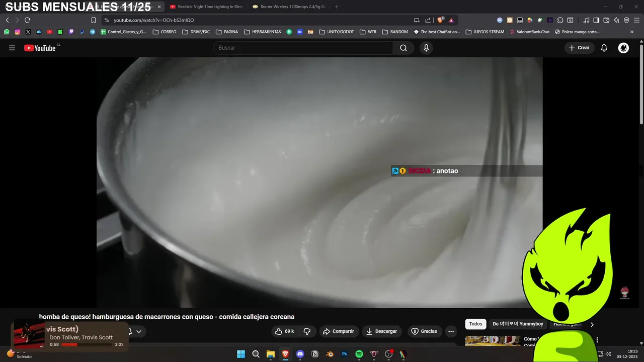Focus the YouTube Buscar search field
The image size is (644, 362).
pos(303,48)
